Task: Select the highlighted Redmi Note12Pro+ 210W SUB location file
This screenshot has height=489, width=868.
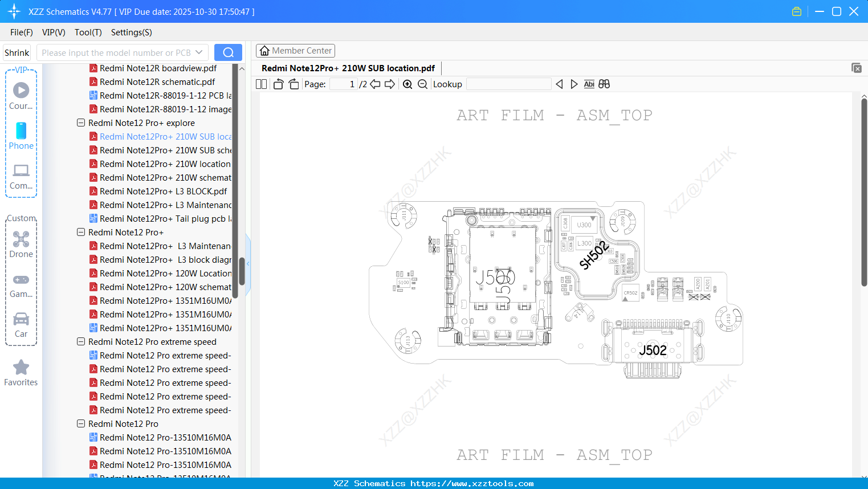Action: [161, 136]
